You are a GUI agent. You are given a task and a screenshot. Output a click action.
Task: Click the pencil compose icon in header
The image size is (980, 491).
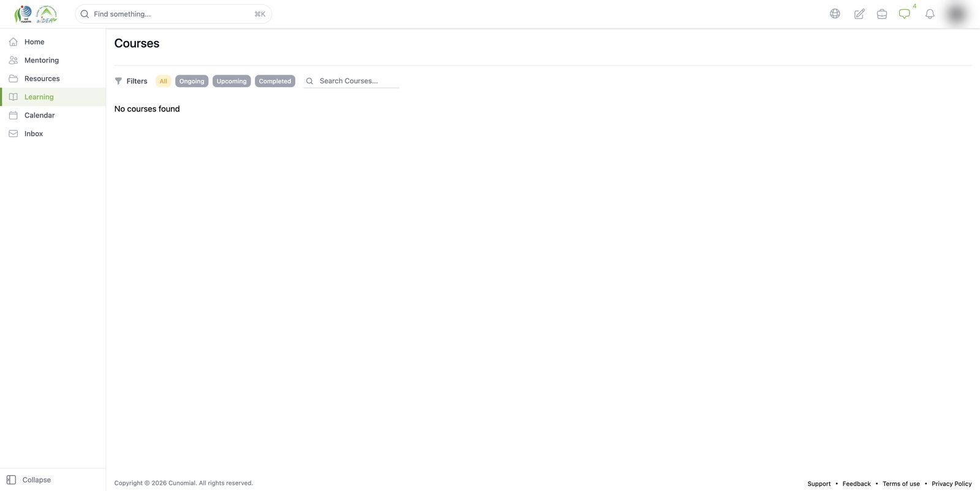(x=859, y=14)
